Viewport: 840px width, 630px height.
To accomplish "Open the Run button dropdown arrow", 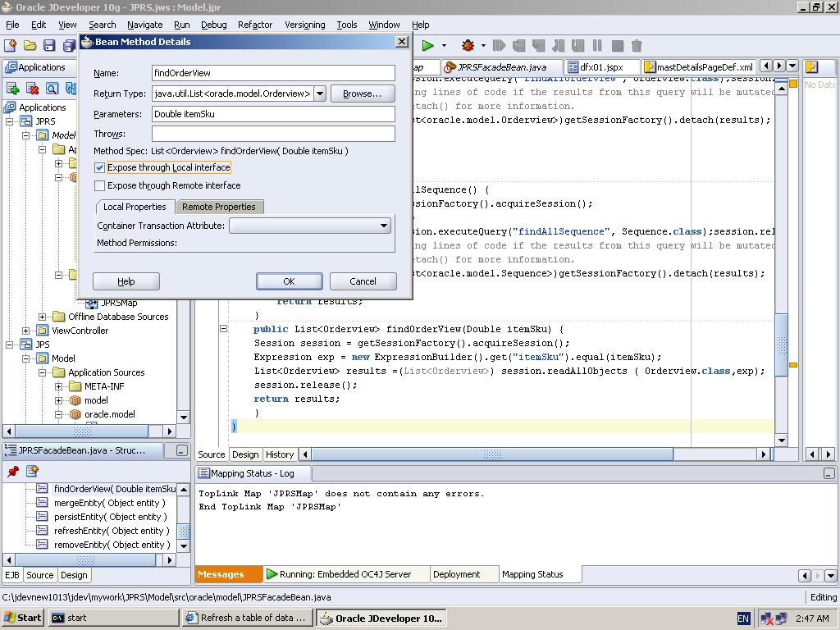I will pos(444,46).
